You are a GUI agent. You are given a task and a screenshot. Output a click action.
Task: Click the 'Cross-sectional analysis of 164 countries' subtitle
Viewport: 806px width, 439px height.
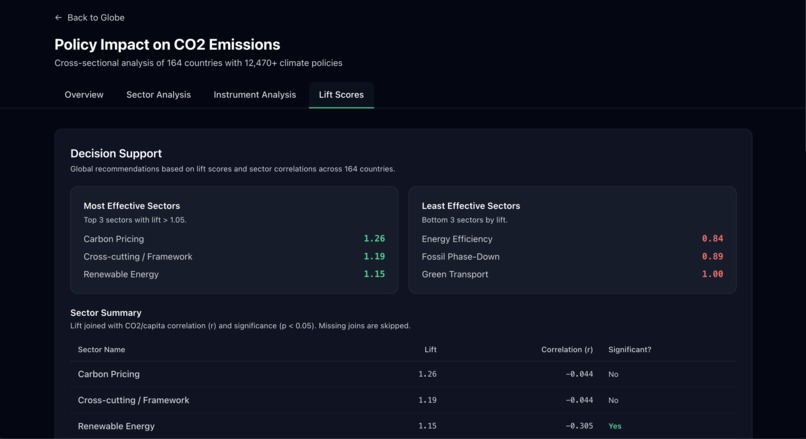coord(198,63)
